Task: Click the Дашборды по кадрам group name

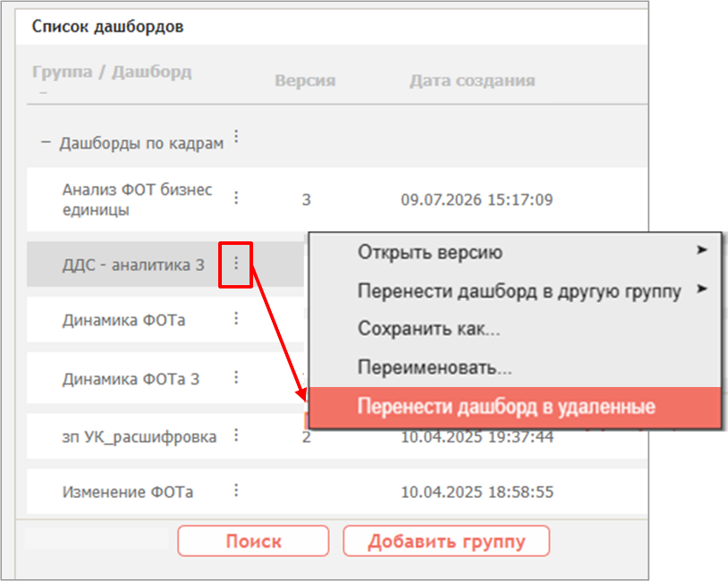Action: tap(141, 143)
